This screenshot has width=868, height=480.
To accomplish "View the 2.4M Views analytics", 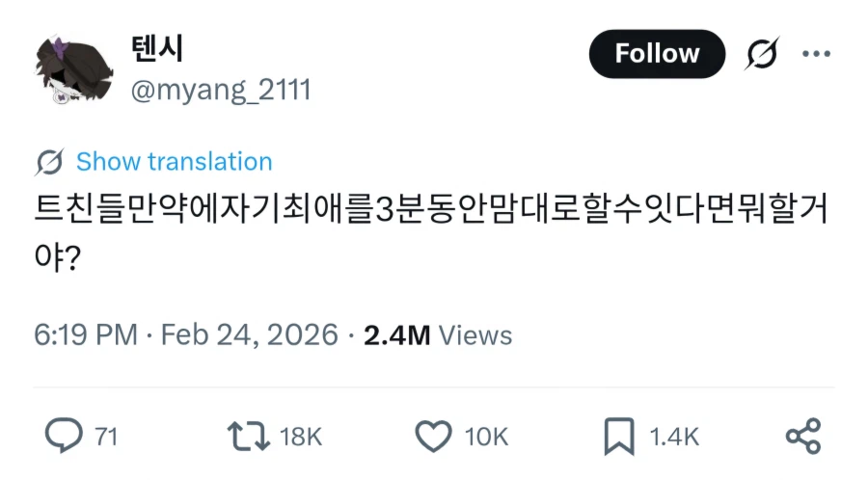I will point(438,334).
